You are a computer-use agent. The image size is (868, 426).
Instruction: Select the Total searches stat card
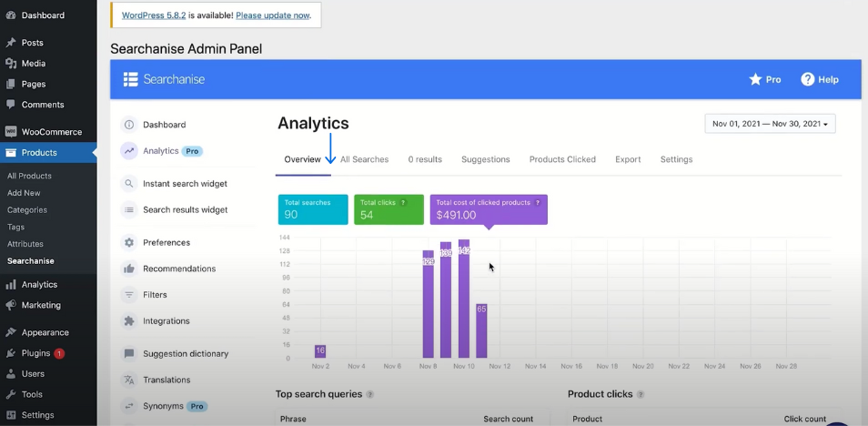tap(313, 209)
